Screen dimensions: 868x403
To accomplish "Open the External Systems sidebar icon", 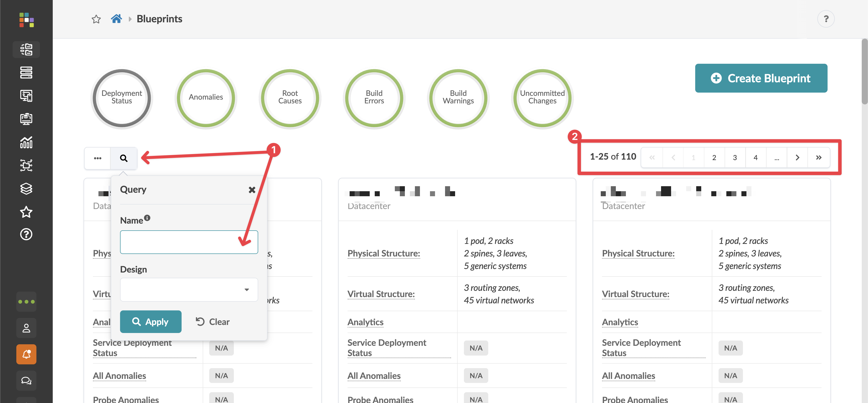I will tap(26, 165).
